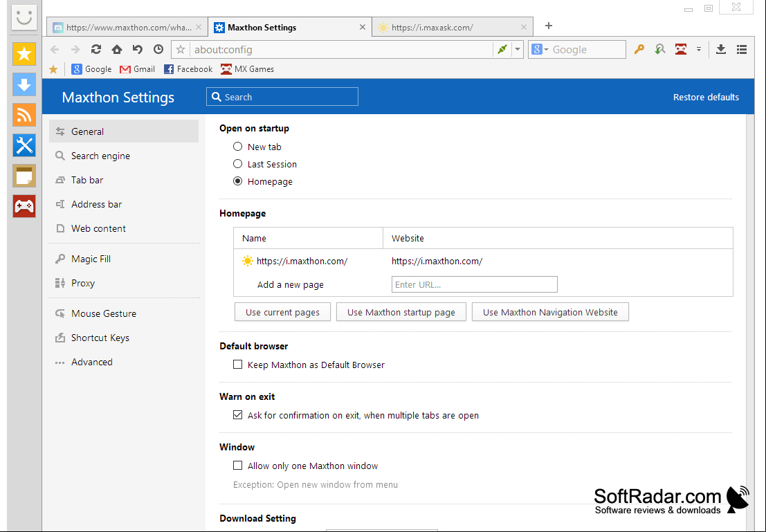Screen dimensions: 766x532
Task: Open the Favorites star sidebar panel
Action: click(x=24, y=54)
